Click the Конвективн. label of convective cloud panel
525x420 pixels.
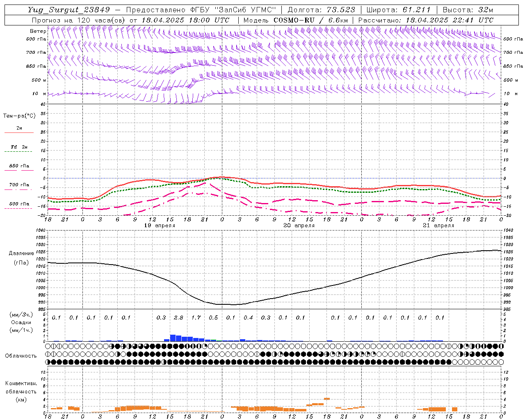tap(21, 383)
